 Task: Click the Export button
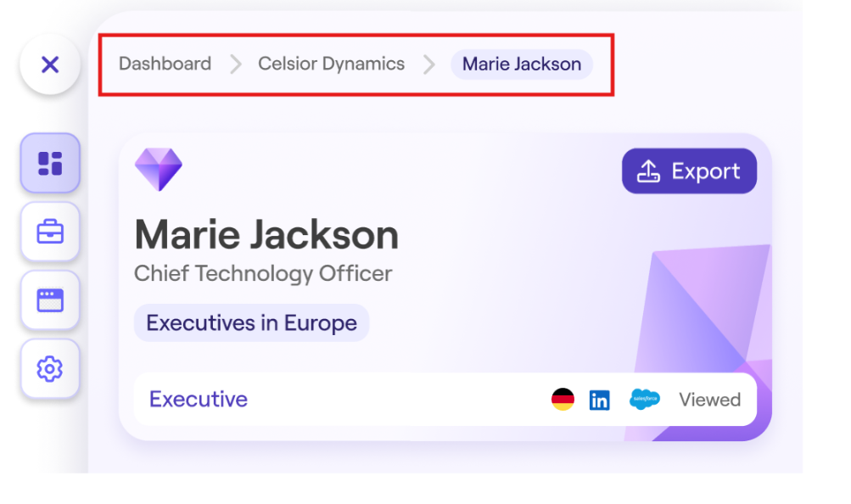(689, 171)
